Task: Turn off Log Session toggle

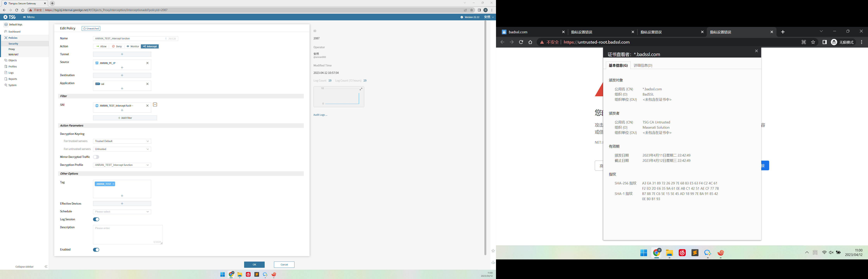Action: point(96,219)
